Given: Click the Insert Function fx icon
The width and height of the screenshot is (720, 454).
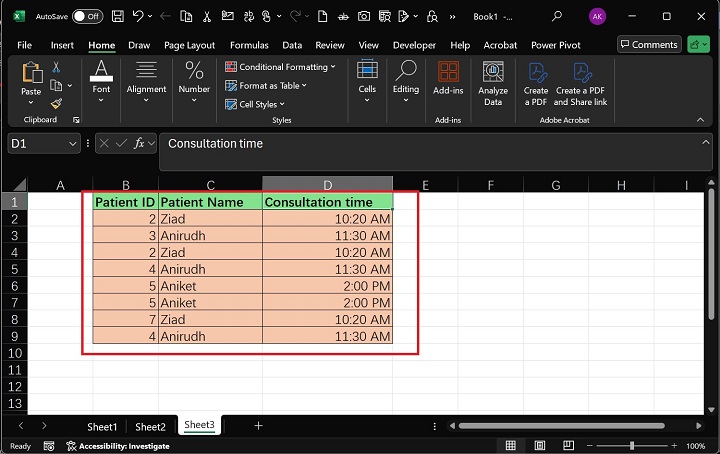Looking at the screenshot, I should click(139, 144).
